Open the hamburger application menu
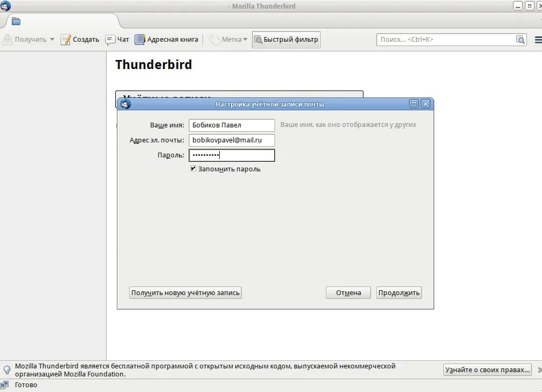The width and height of the screenshot is (542, 392). [x=538, y=40]
